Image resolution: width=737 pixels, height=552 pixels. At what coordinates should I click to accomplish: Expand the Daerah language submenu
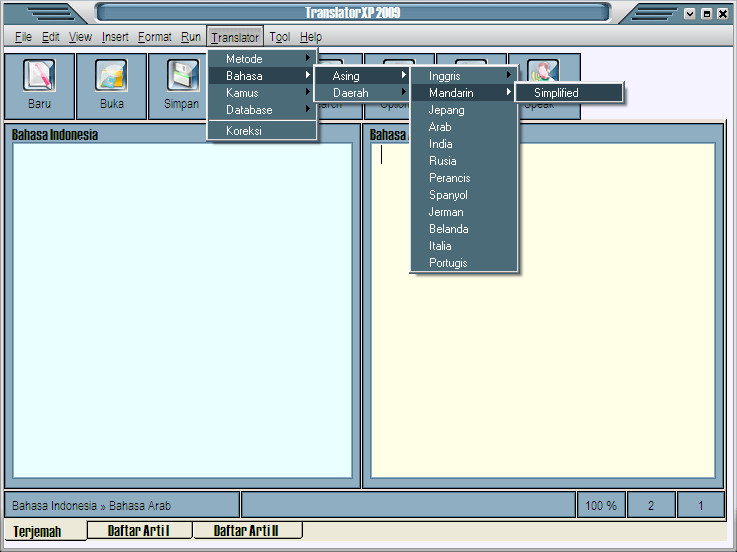tap(363, 93)
